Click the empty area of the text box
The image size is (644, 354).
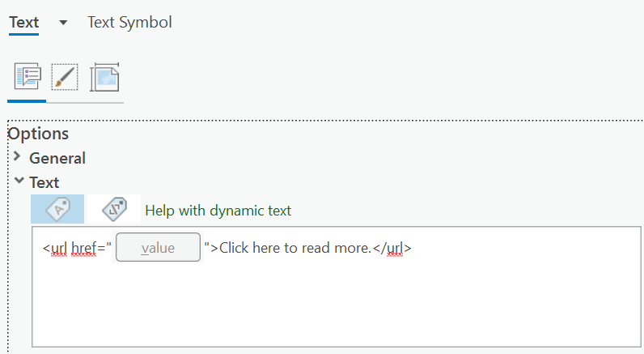point(324,308)
